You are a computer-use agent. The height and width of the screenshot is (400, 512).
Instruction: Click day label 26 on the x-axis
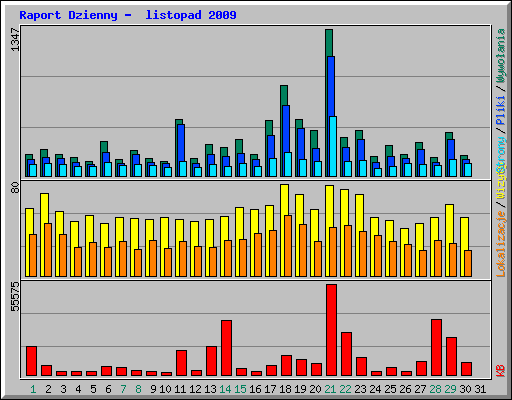pyautogui.click(x=405, y=389)
